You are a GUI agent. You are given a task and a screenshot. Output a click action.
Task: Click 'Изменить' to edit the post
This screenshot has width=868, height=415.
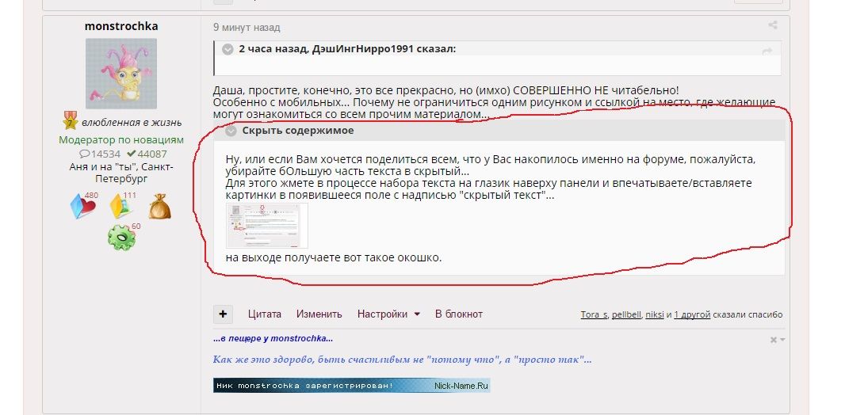coord(319,314)
